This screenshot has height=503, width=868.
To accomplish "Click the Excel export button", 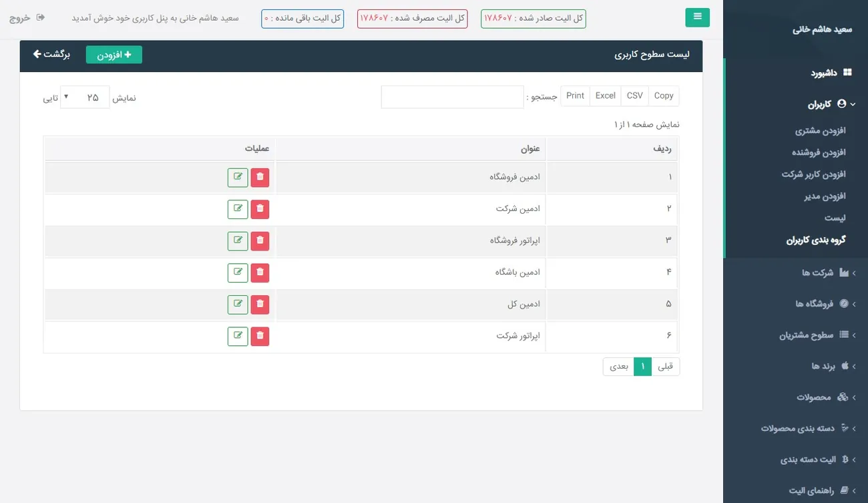I will click(x=605, y=96).
